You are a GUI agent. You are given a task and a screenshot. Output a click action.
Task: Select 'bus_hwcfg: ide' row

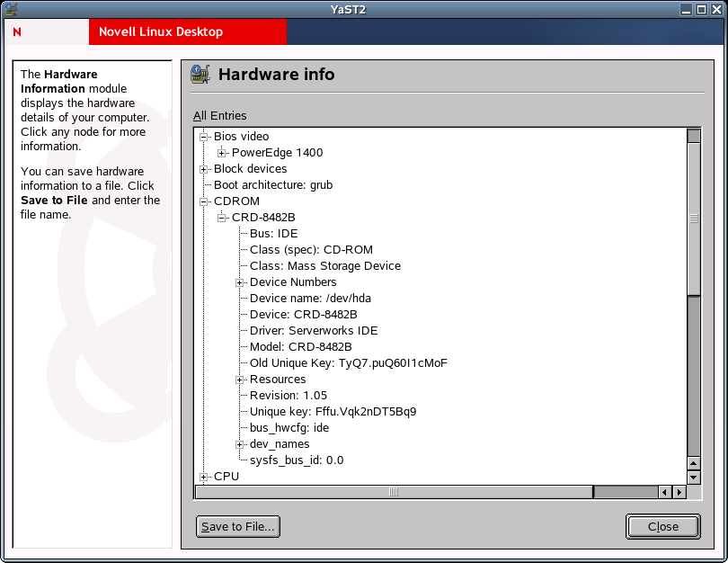[x=289, y=428]
